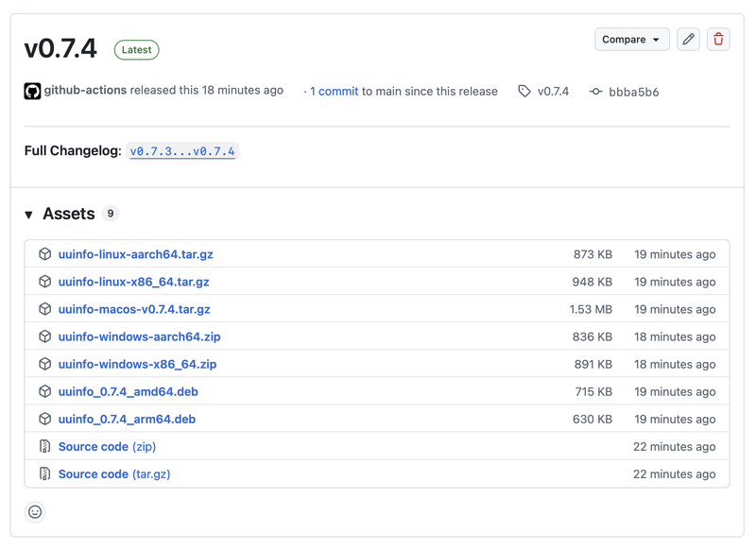Click the Assets heading
This screenshot has width=756, height=551.
pos(69,214)
